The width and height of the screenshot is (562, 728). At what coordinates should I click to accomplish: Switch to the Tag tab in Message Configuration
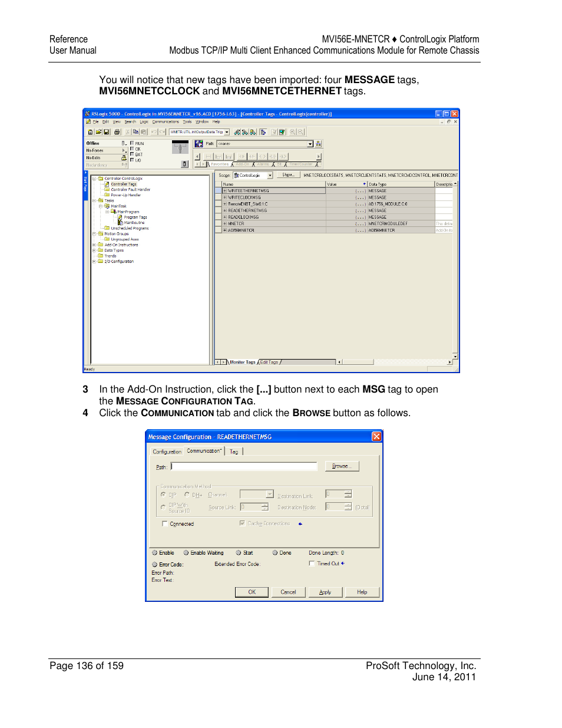tap(234, 452)
